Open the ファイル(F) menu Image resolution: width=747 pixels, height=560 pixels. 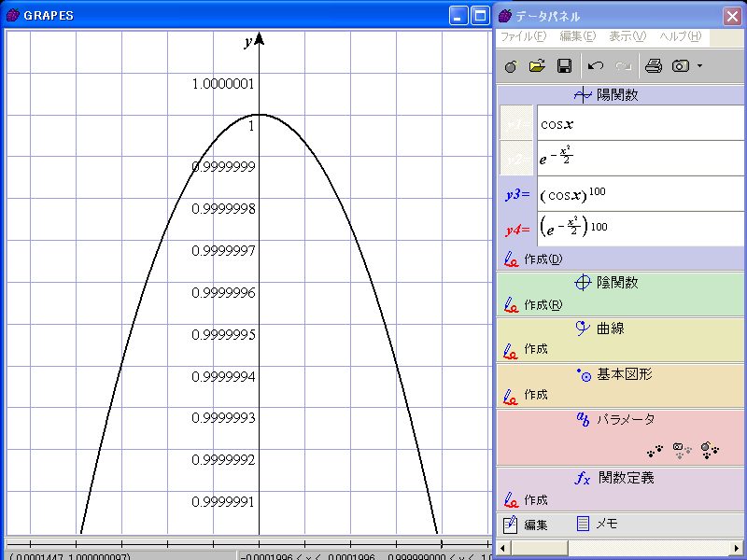tap(523, 36)
